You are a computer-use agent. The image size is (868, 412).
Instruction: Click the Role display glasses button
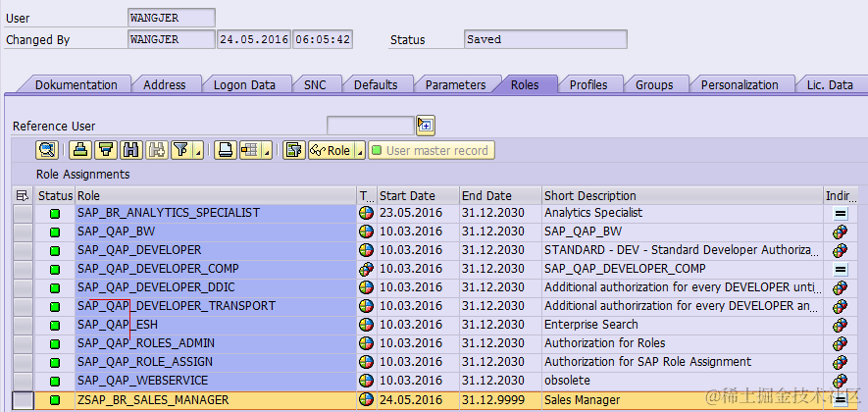point(331,150)
